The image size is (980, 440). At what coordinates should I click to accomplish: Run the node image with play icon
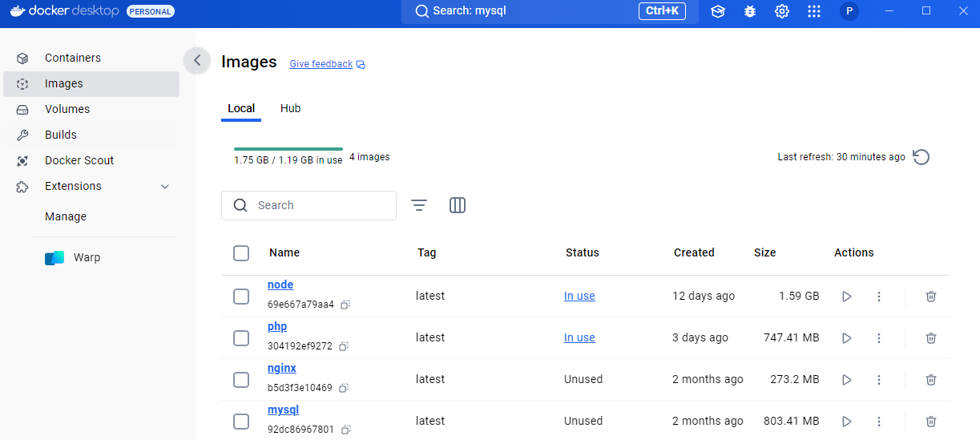pos(847,297)
